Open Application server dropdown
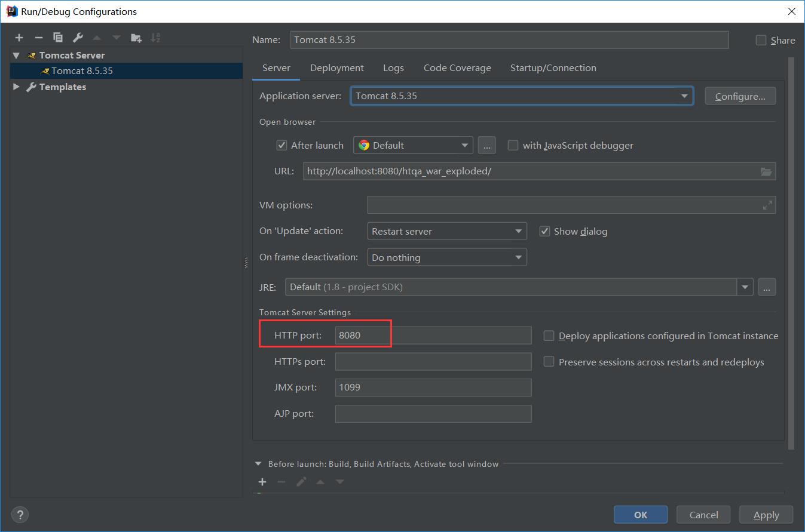805x532 pixels. coord(522,96)
